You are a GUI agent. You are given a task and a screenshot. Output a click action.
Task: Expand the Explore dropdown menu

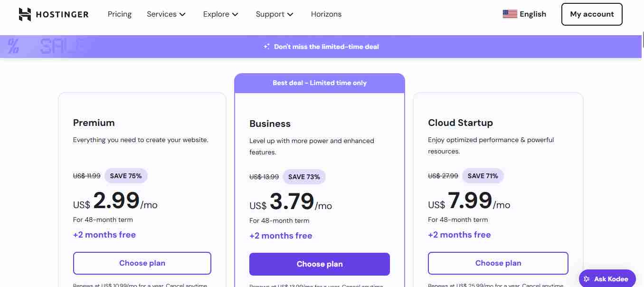220,14
